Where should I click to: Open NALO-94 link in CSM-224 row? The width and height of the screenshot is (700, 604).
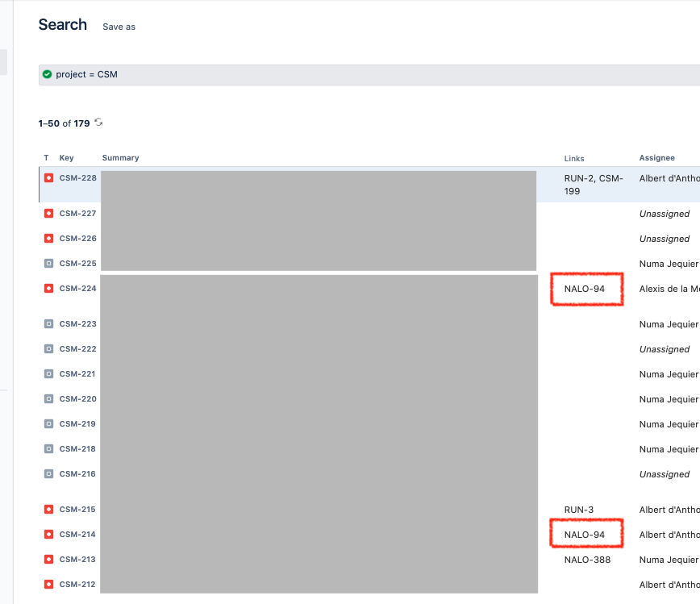click(585, 289)
